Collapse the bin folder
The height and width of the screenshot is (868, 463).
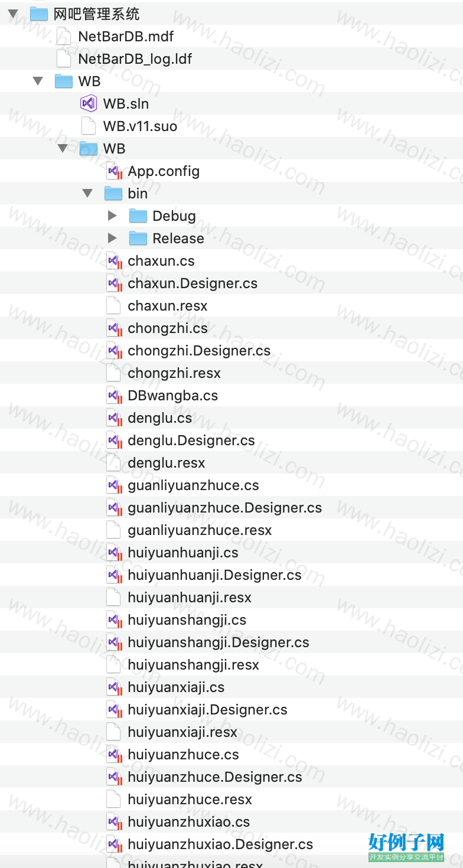click(x=88, y=194)
